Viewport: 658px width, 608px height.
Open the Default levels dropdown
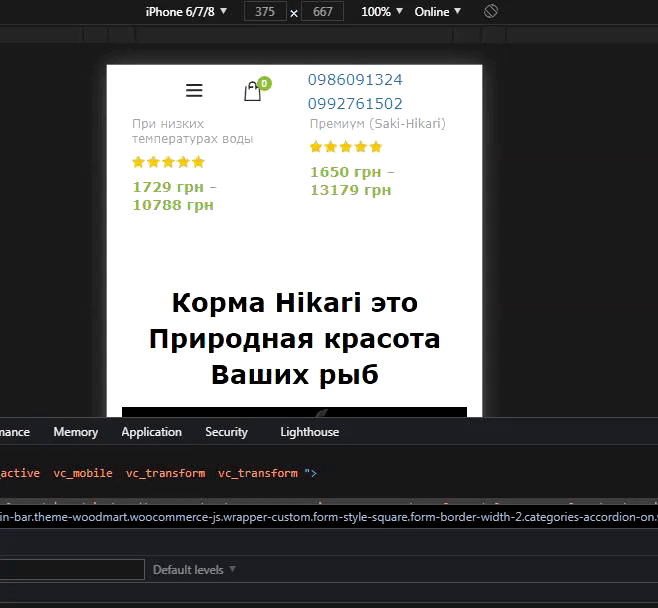coord(194,570)
